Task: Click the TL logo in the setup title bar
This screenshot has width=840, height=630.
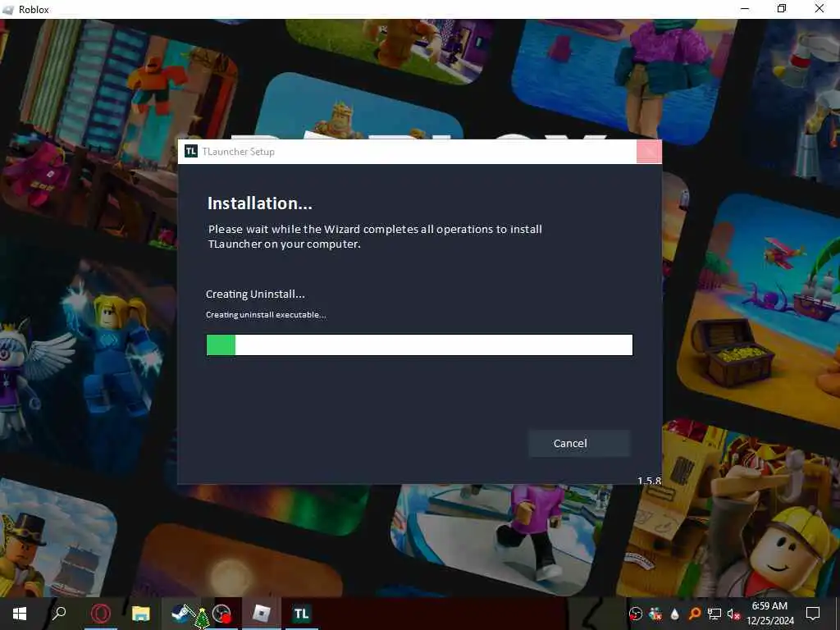Action: (190, 152)
